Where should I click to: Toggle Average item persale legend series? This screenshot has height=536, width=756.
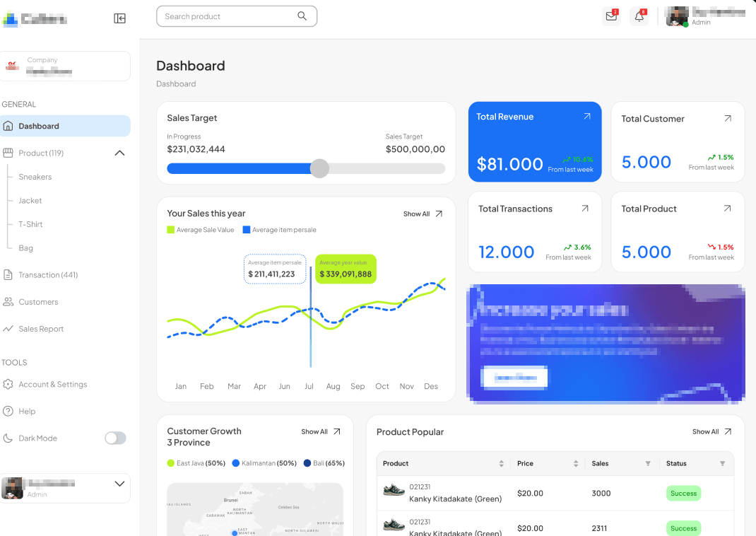(x=279, y=230)
